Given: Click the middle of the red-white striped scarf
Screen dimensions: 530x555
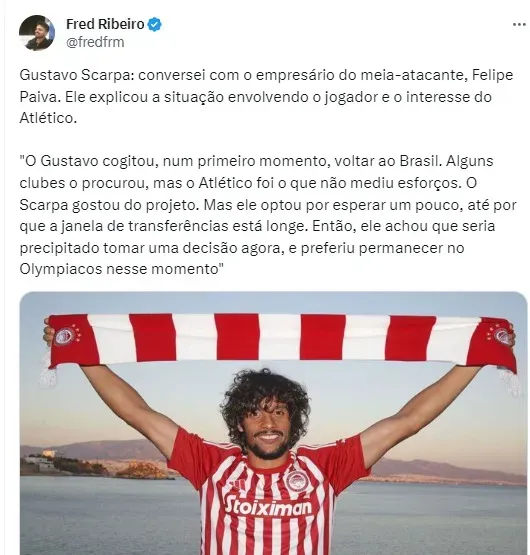Looking at the screenshot, I should 280,338.
